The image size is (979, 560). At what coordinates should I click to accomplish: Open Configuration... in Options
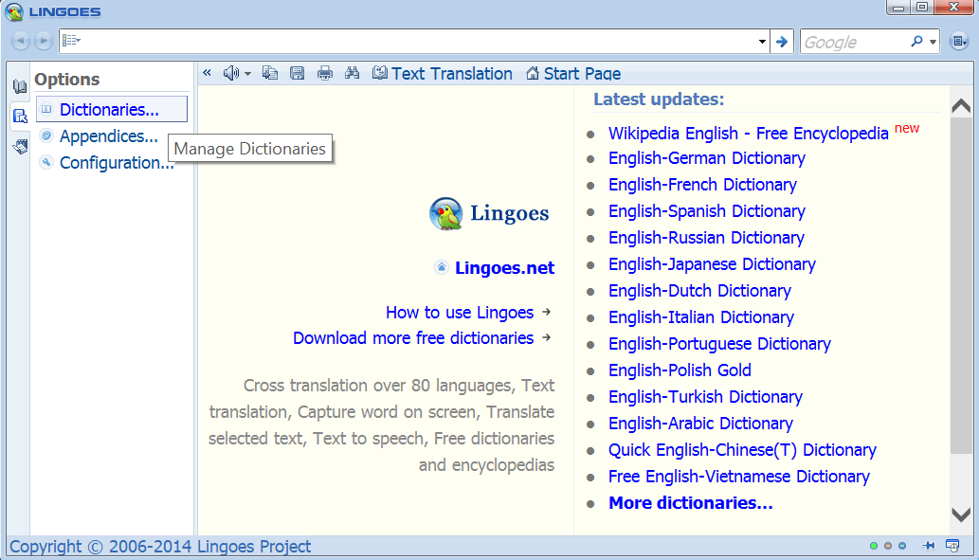[x=117, y=163]
